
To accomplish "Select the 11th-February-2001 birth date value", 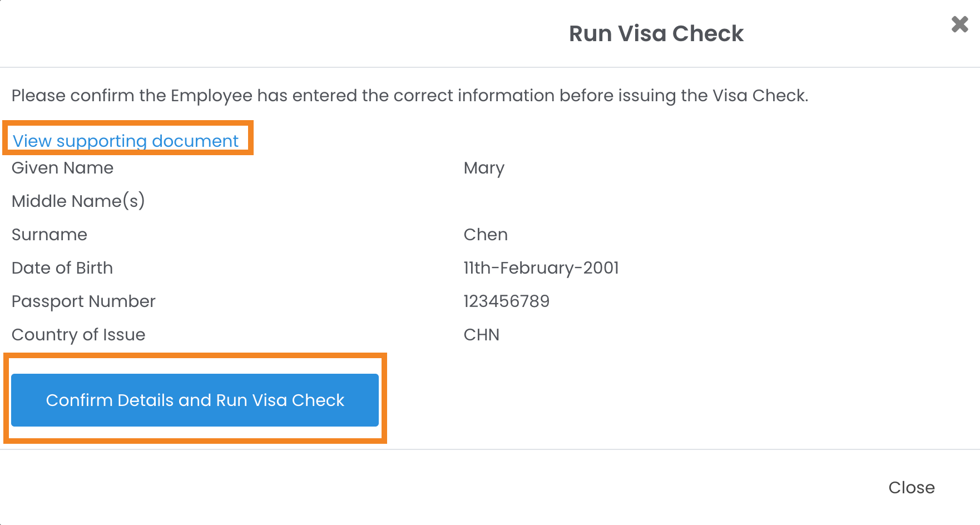I will coord(541,268).
